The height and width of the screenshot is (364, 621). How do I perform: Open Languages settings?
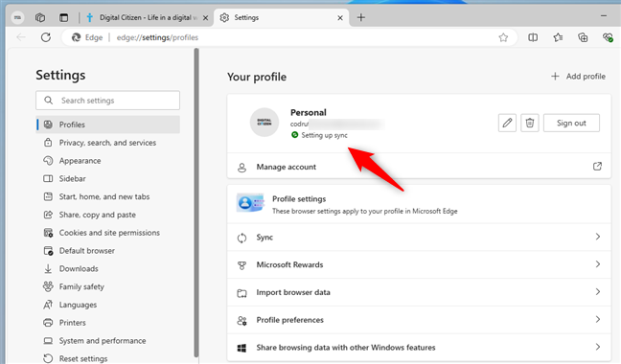107,305
